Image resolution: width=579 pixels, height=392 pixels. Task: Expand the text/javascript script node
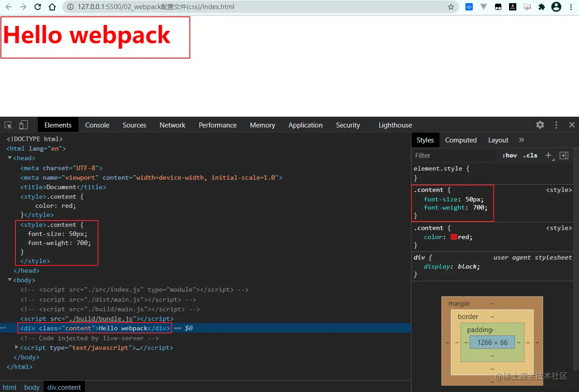[x=17, y=347]
